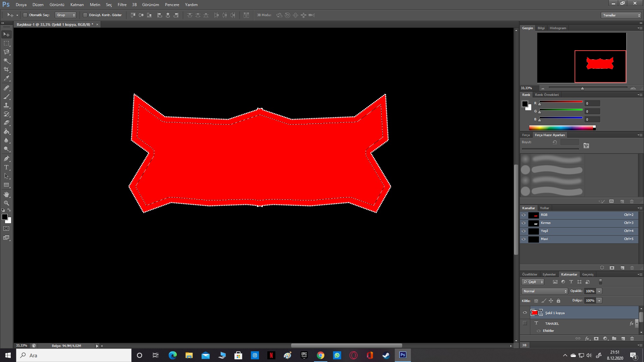The width and height of the screenshot is (644, 362).
Task: Click the R red slider track
Action: [560, 102]
